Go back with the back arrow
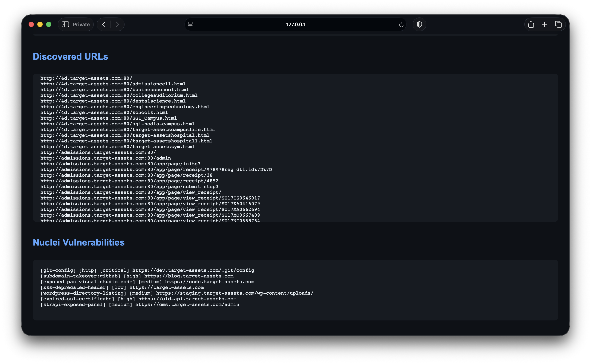 [104, 24]
